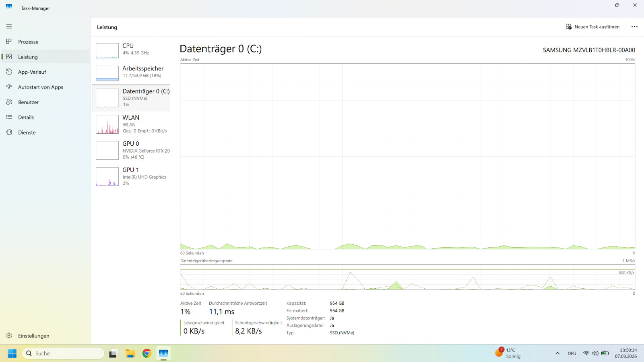Click the DEU language indicator

click(x=572, y=354)
